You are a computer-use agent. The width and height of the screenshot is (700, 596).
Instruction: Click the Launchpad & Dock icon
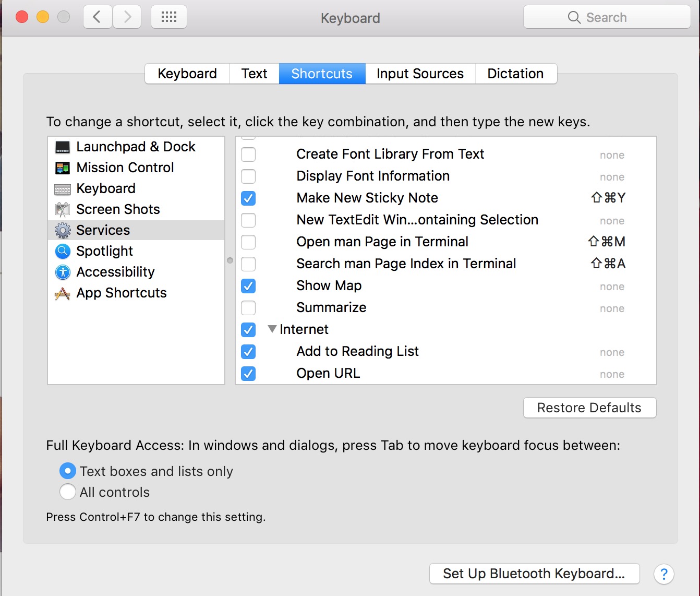pyautogui.click(x=63, y=147)
